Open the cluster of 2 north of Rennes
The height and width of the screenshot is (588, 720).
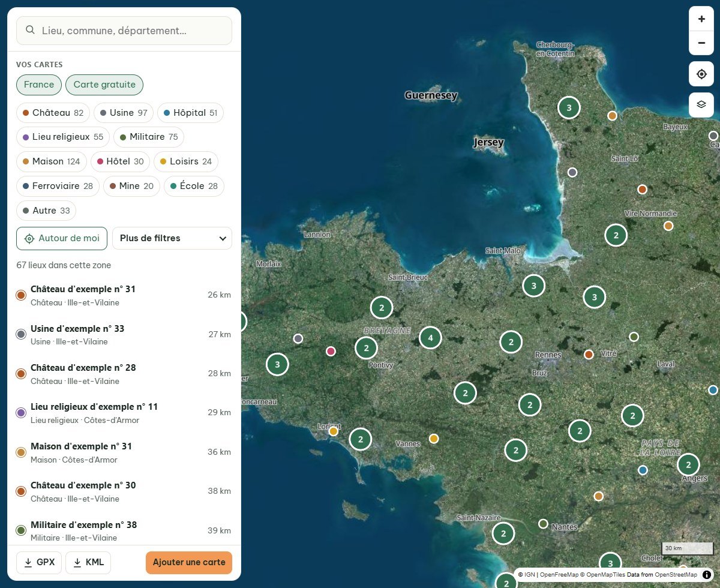(x=511, y=342)
